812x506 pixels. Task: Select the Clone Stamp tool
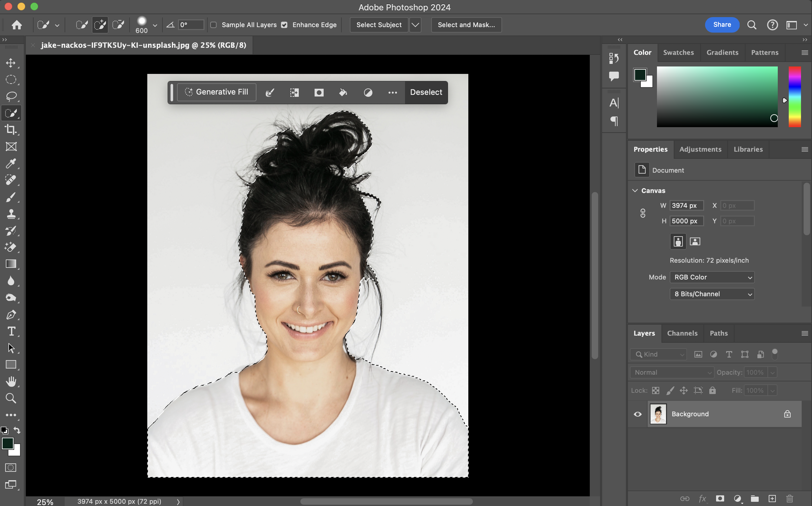click(x=11, y=214)
